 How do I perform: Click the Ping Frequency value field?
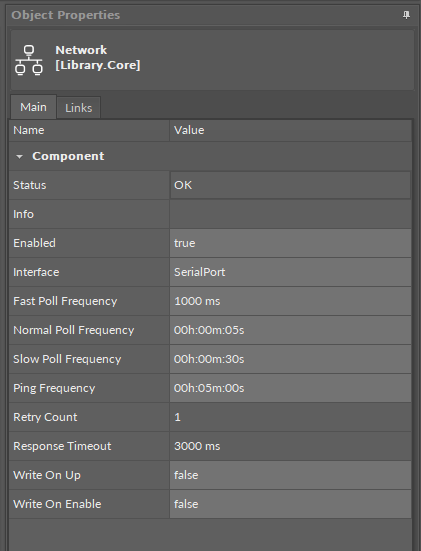pos(290,388)
